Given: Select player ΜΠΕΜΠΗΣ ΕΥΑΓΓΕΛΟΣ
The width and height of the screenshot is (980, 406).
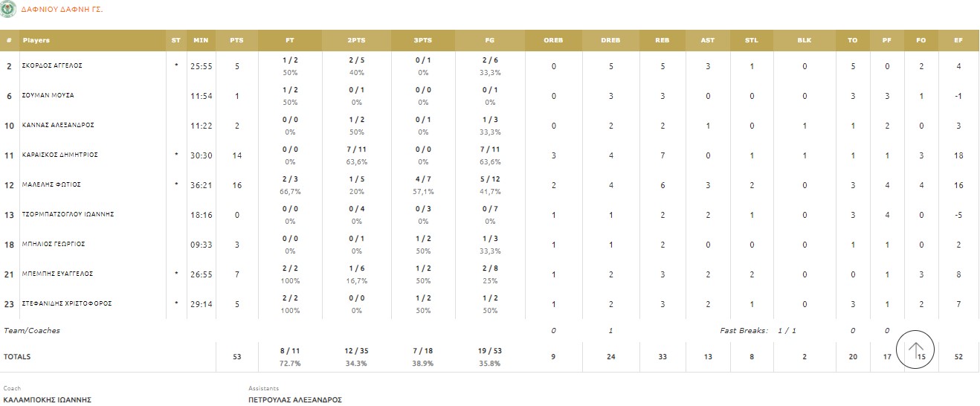Looking at the screenshot, I should [57, 274].
